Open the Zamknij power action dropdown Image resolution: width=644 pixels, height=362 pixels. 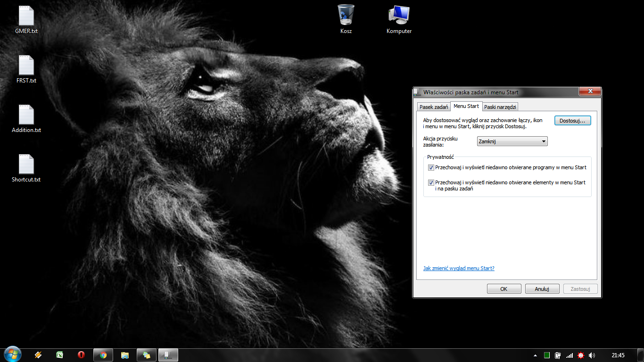[512, 141]
